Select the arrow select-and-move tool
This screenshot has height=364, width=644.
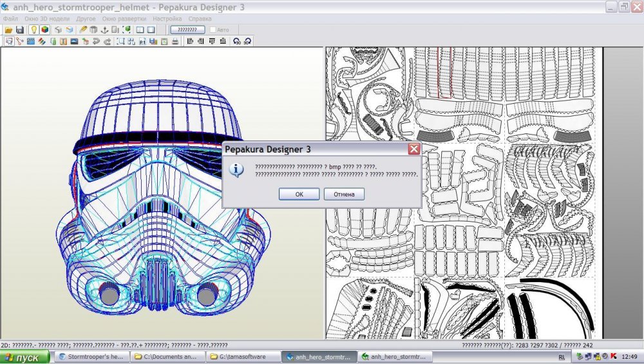click(9, 41)
